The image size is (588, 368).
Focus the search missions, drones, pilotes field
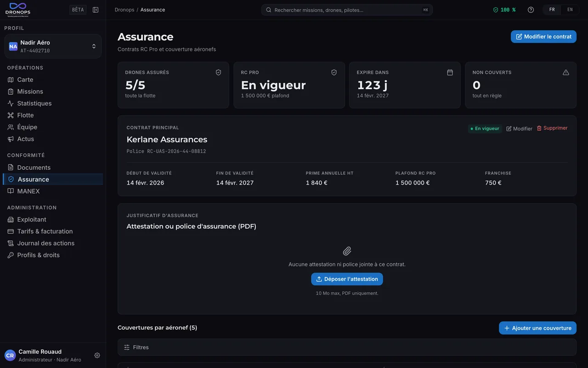[347, 10]
